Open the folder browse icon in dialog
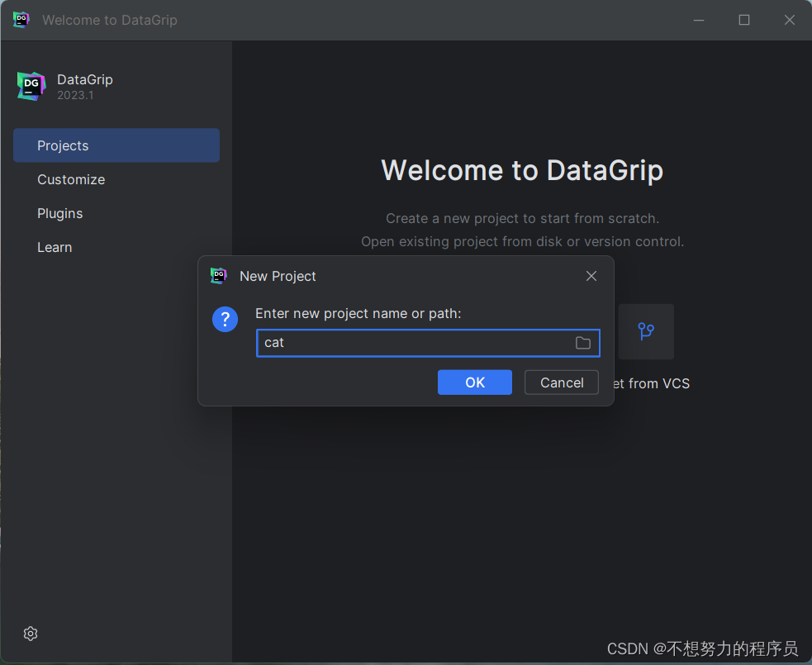The height and width of the screenshot is (665, 812). point(583,343)
